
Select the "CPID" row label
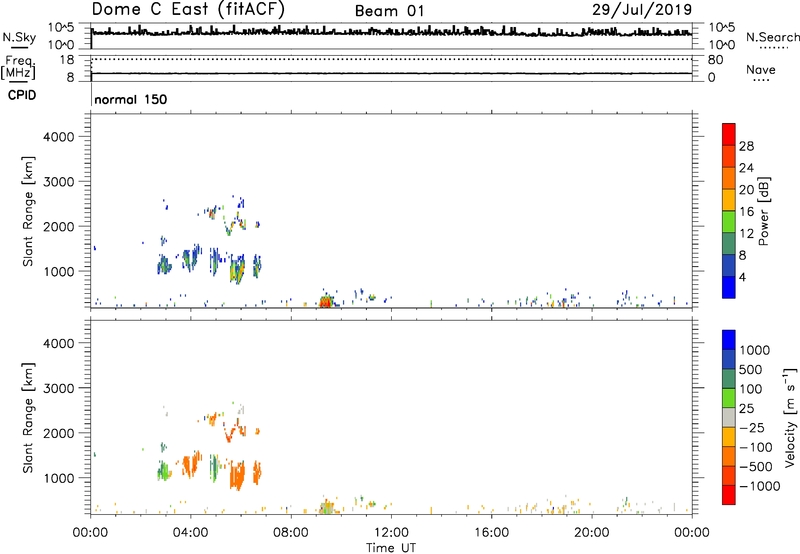[x=22, y=95]
